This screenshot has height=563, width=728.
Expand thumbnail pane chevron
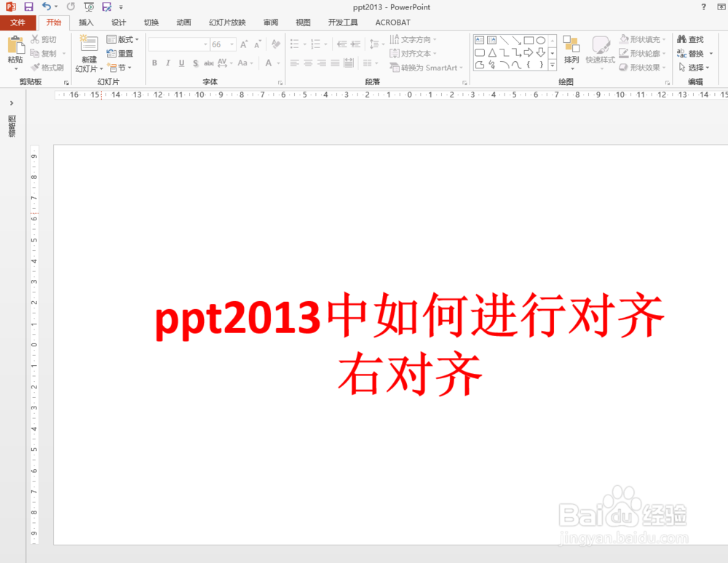pos(12,103)
